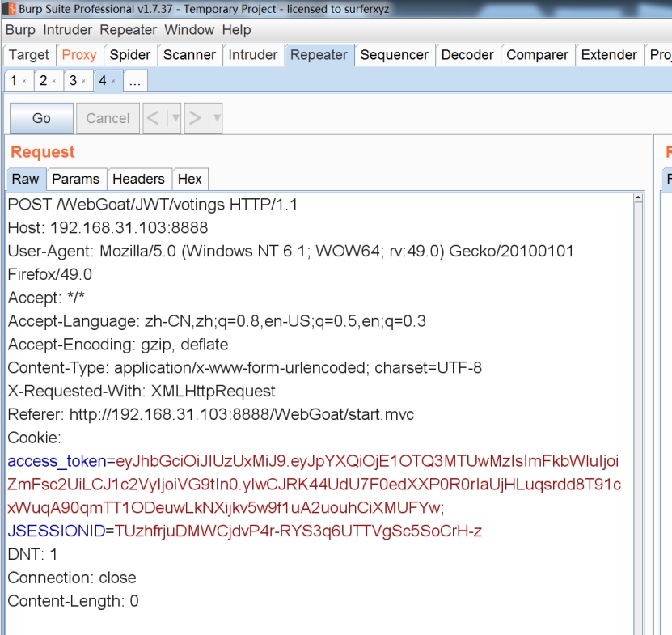Switch to the Comparer tab
672x635 pixels.
click(x=538, y=55)
